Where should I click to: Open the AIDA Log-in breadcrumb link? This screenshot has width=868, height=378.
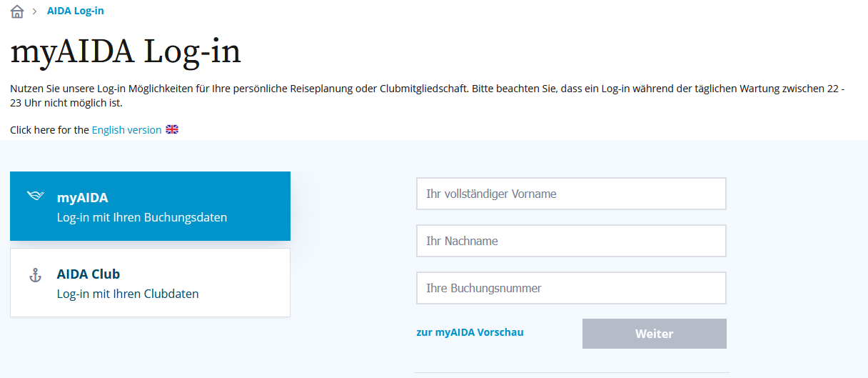pyautogui.click(x=75, y=11)
